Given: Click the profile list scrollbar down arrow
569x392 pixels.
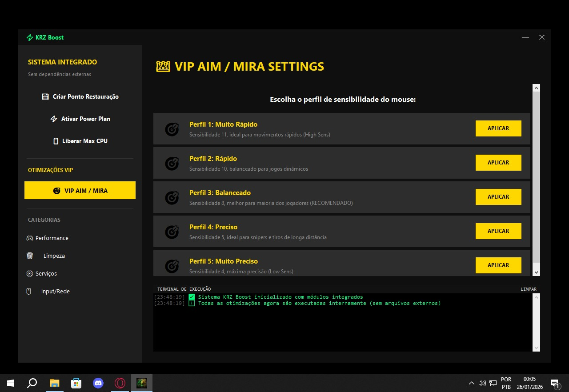Looking at the screenshot, I should point(536,272).
